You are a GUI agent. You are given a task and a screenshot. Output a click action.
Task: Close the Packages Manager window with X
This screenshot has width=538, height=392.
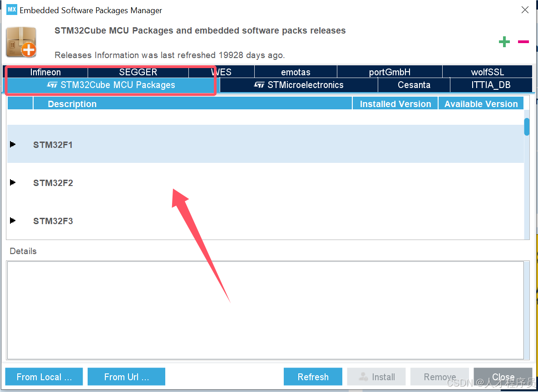click(x=525, y=10)
